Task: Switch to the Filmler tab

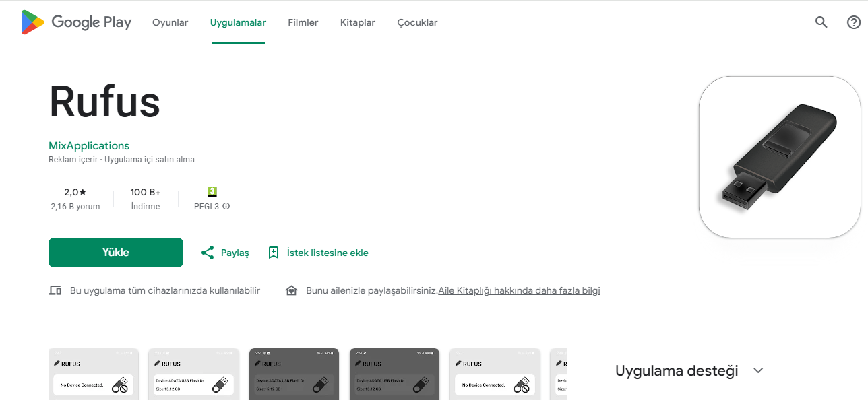Action: coord(303,22)
